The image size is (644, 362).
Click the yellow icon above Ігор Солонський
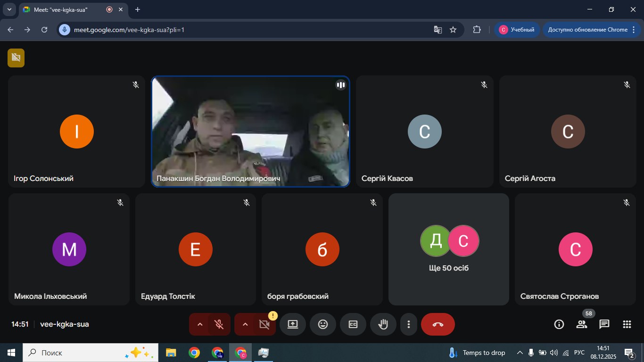[16, 58]
